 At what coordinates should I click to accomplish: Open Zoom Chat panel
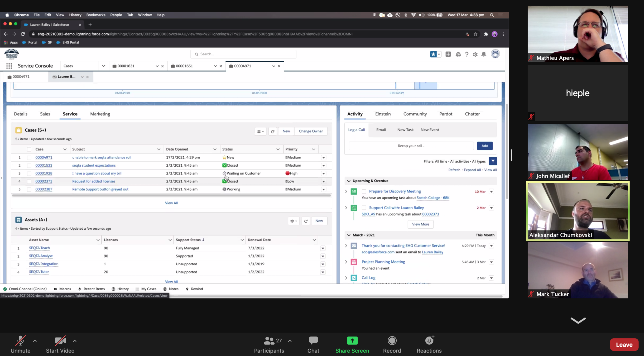pos(313,344)
